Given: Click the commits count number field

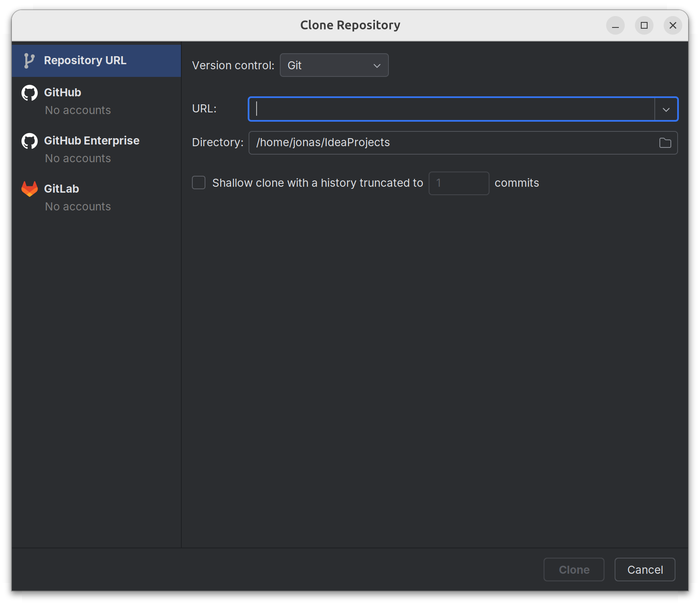Looking at the screenshot, I should (459, 183).
